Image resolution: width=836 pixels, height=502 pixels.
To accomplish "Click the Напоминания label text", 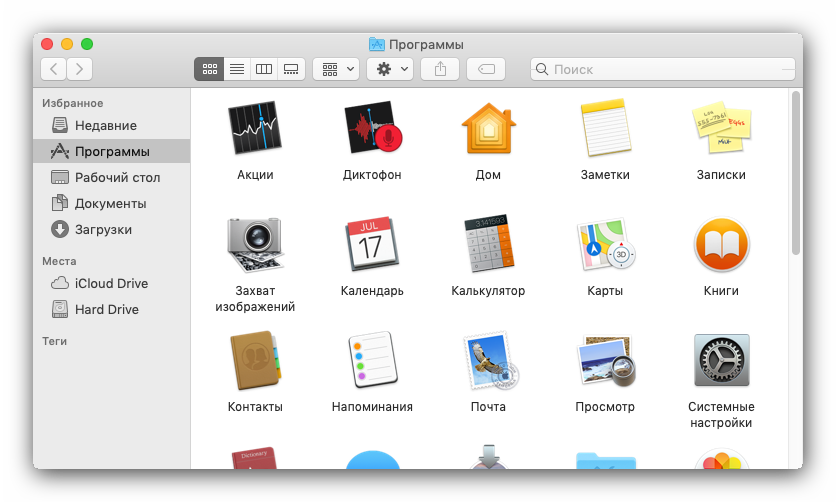I will (x=372, y=407).
